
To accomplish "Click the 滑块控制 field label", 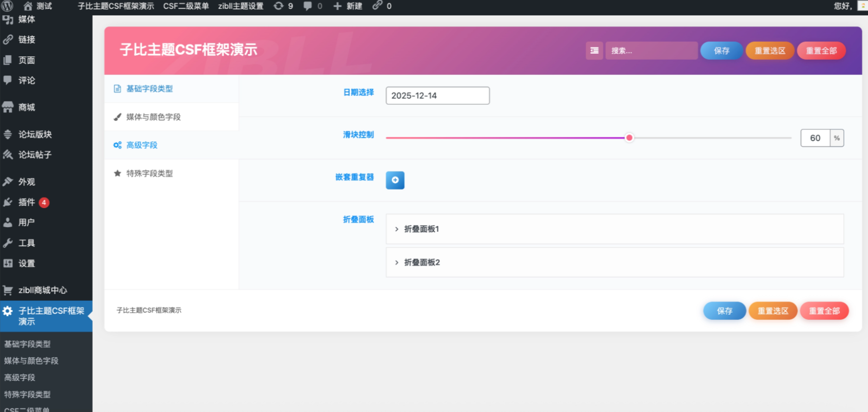I will 359,135.
